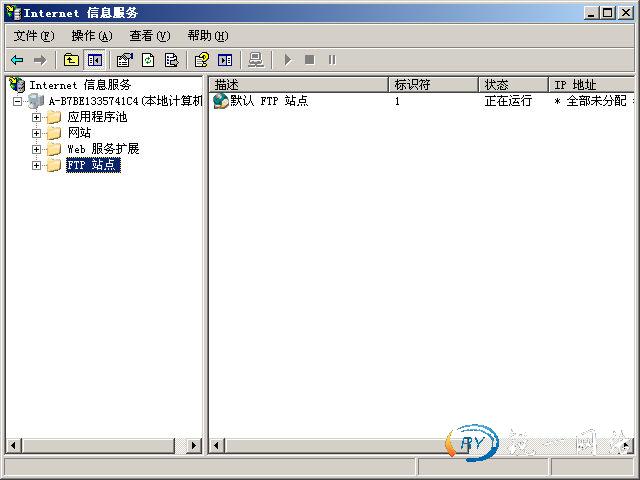Select the Internet 信息服务 tree root label
The width and height of the screenshot is (640, 480).
80,85
